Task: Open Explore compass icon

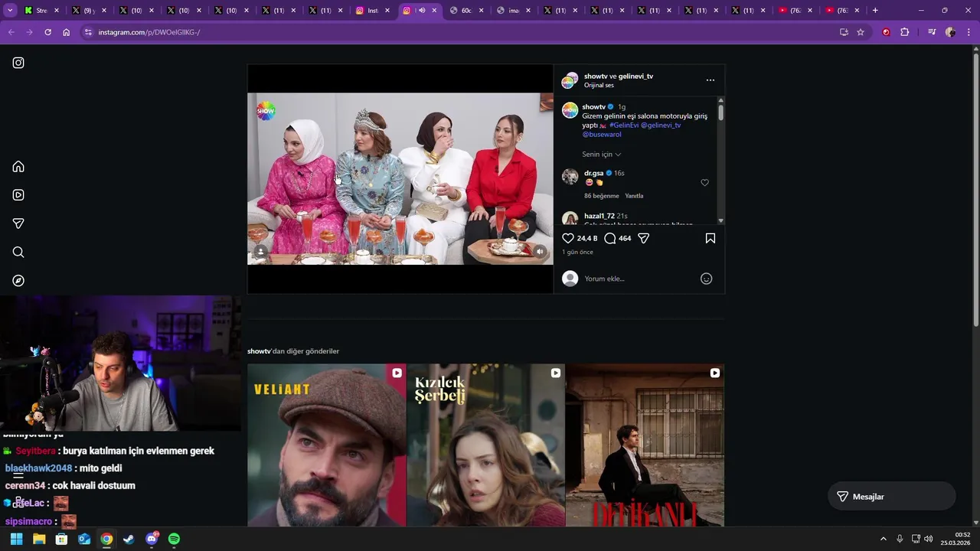Action: tap(18, 281)
